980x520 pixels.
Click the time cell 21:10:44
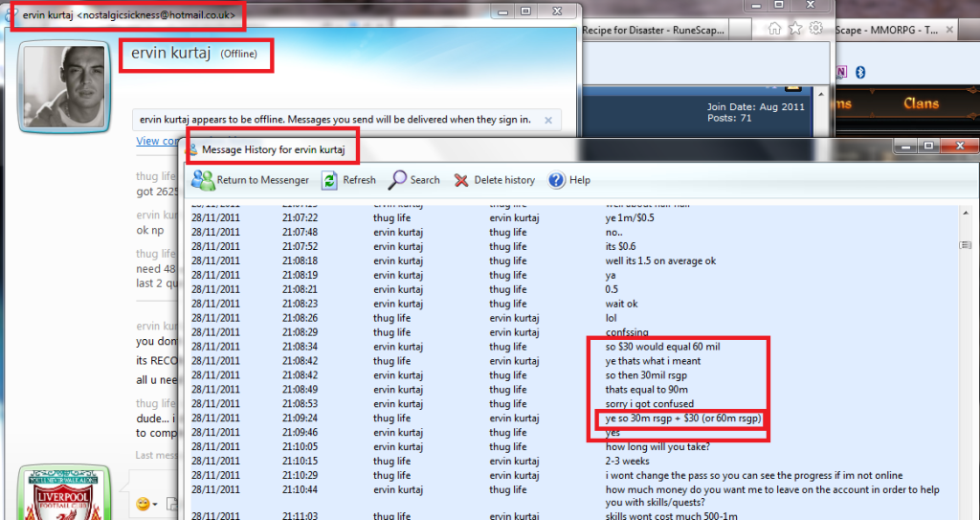300,490
